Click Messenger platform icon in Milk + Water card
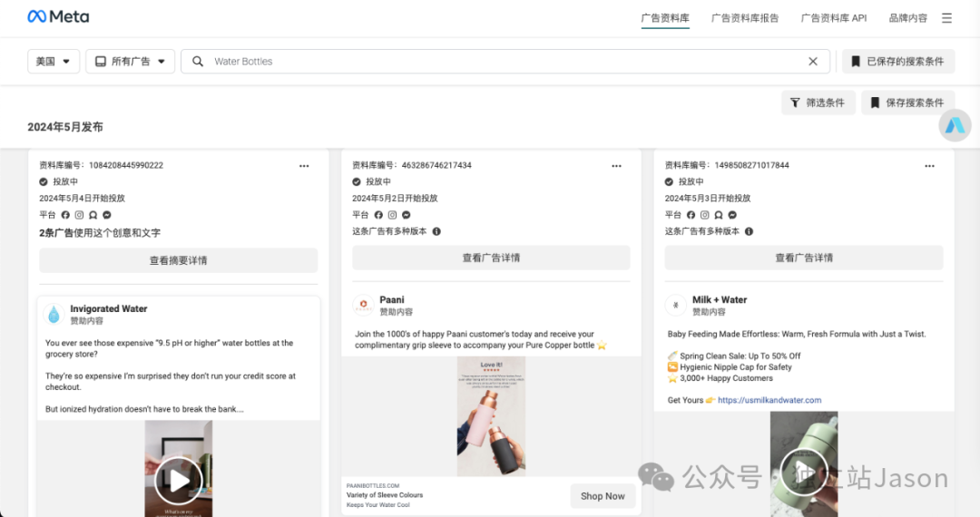 pos(732,215)
